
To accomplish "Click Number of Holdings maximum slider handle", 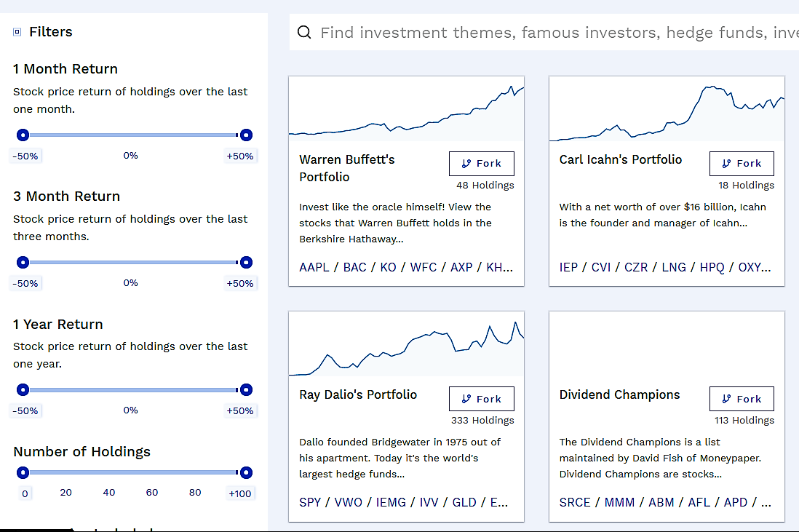I will tap(246, 472).
